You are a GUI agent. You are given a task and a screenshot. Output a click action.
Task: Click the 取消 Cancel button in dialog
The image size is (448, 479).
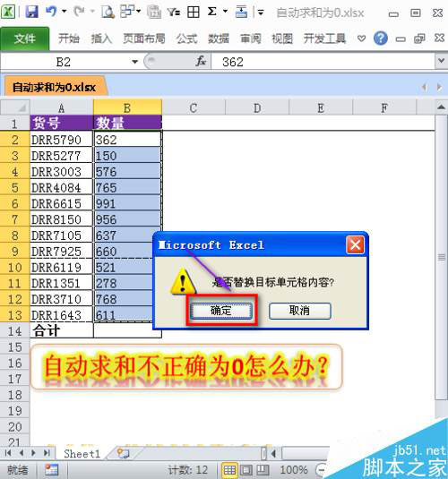299,311
